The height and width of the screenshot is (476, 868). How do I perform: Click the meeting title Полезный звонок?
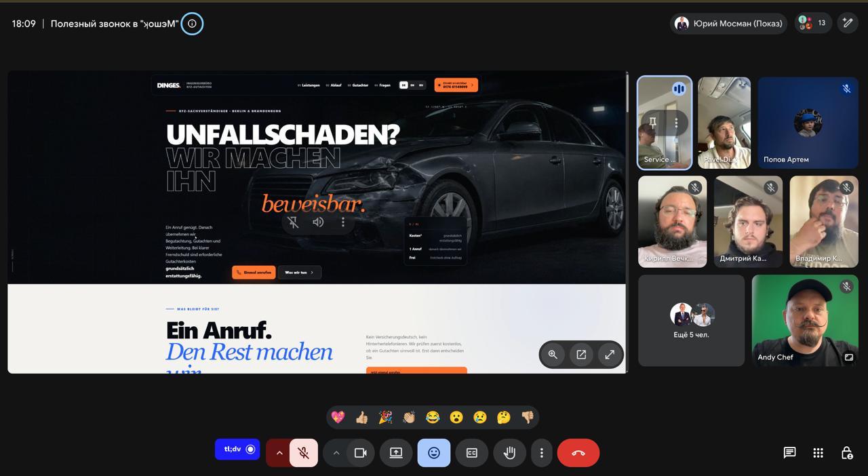click(x=115, y=24)
